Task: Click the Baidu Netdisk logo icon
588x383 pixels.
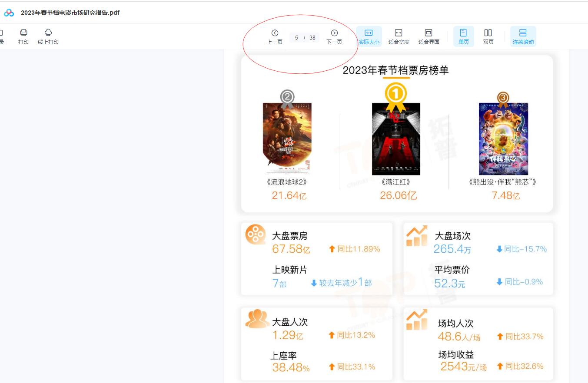Action: pyautogui.click(x=9, y=13)
